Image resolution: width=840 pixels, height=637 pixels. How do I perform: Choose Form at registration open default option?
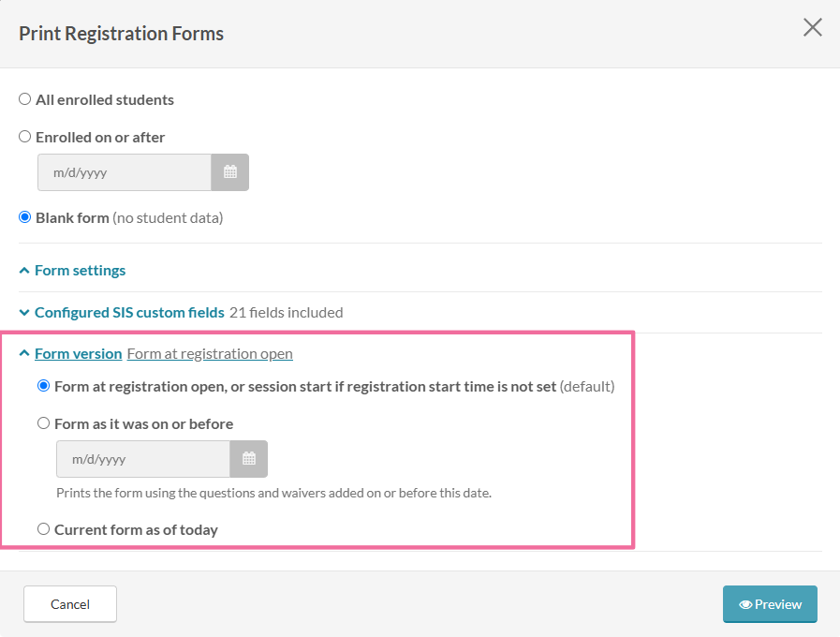(43, 386)
